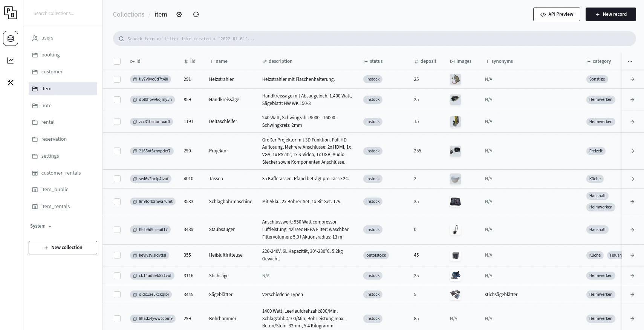Check the Handkreissäge row checkbox

(117, 100)
